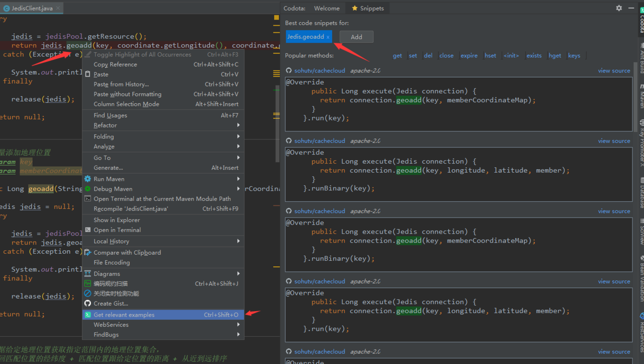Close the JedisClient.java editor tab
The image size is (644, 364).
tap(58, 9)
